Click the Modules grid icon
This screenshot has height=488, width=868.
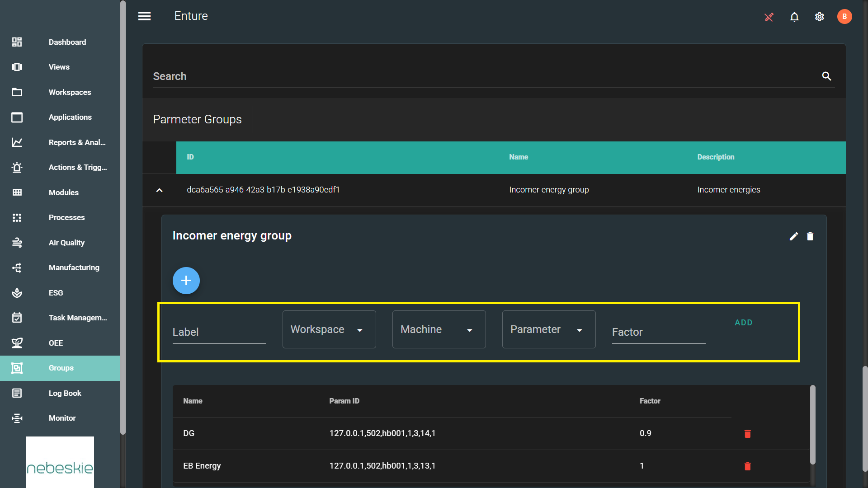[x=17, y=192]
